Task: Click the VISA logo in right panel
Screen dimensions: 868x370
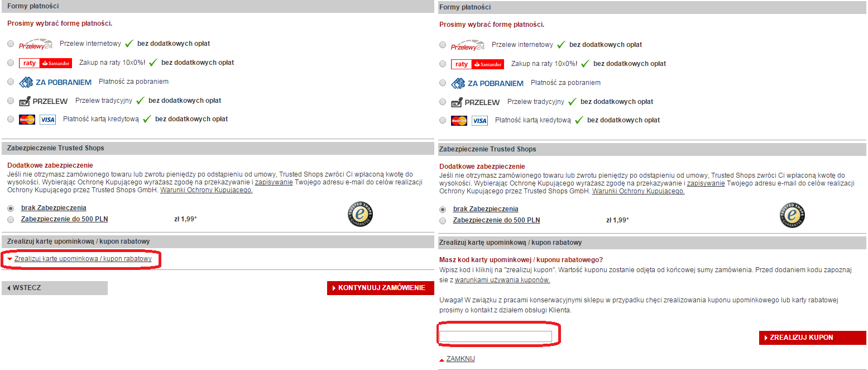Action: tap(479, 121)
